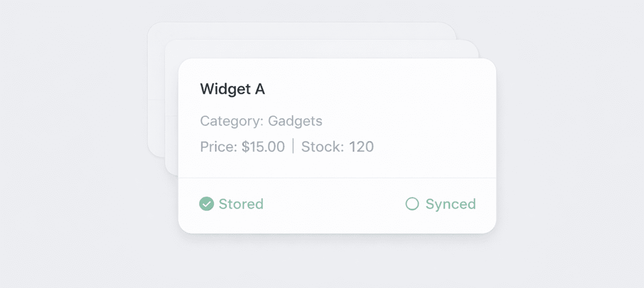
Task: Click the Price: field label
Action: click(219, 147)
